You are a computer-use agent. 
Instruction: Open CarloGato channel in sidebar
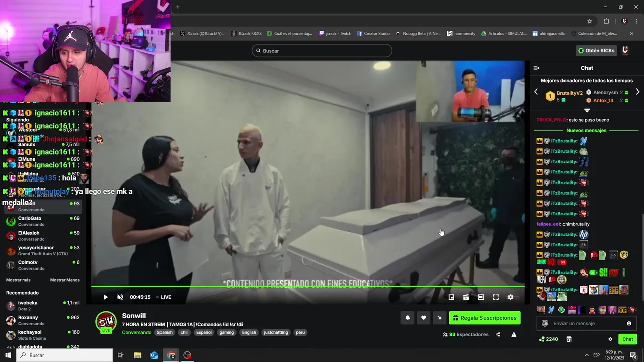[x=43, y=221]
